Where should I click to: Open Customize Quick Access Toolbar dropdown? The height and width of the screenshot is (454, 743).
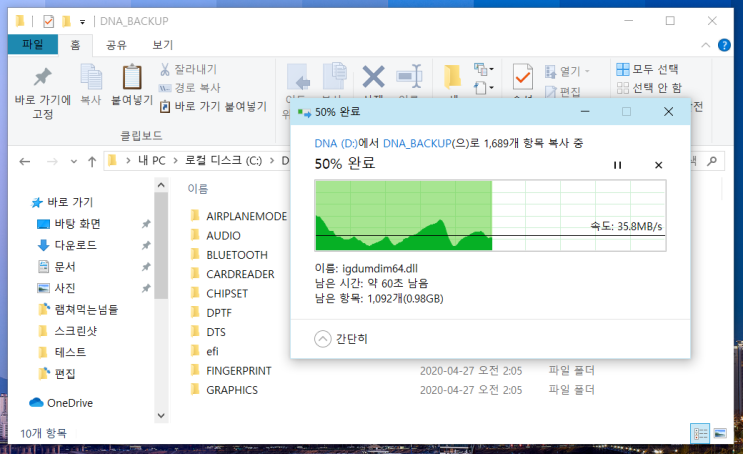[x=82, y=22]
